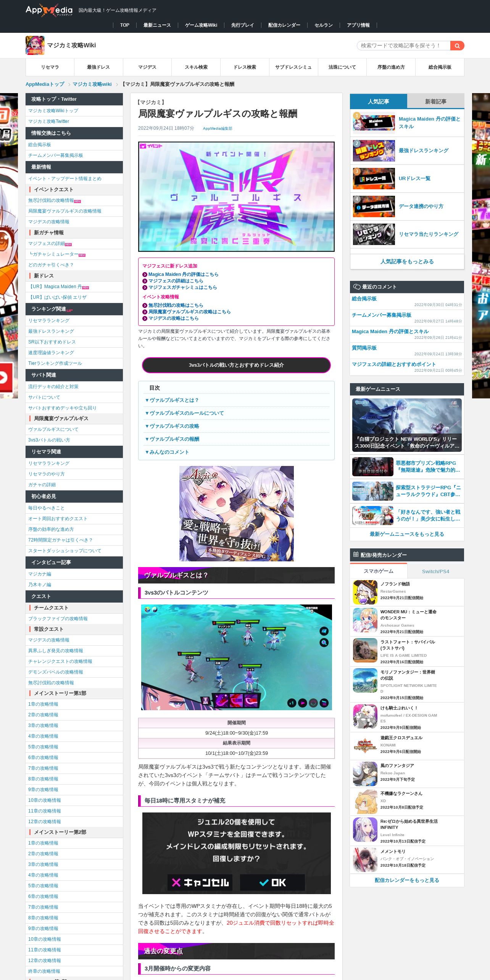Open the AppMediaトップ breadcrumb link
This screenshot has height=980, width=490.
(x=45, y=84)
